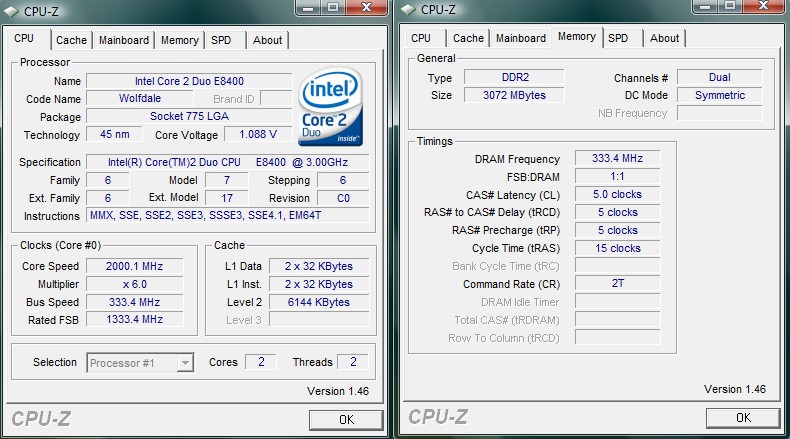Close the right CPU-Z window
The width and height of the screenshot is (790, 439).
764,7
